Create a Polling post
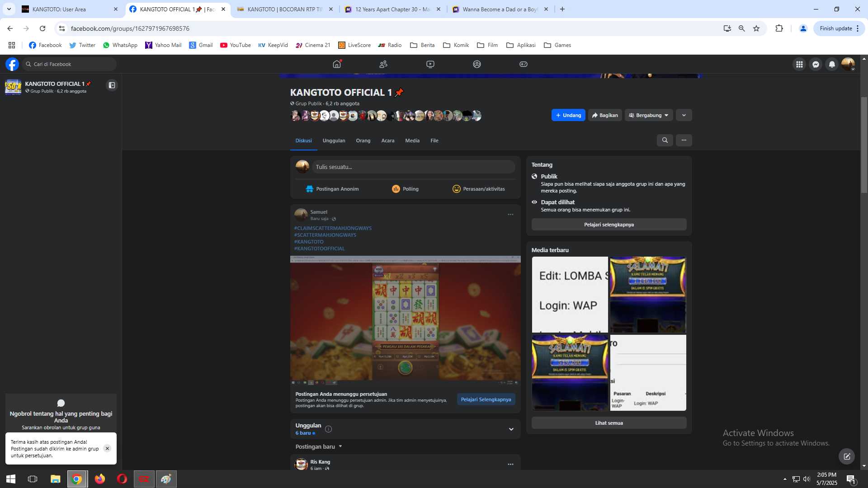Viewport: 868px width, 488px height. [405, 189]
